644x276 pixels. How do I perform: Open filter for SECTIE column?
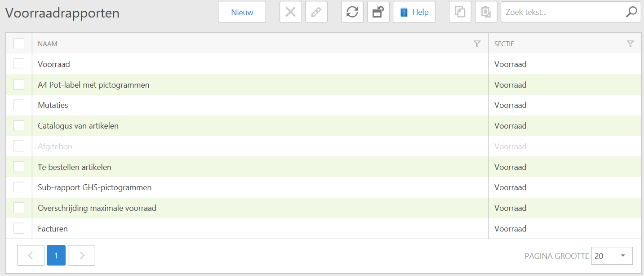click(x=631, y=44)
